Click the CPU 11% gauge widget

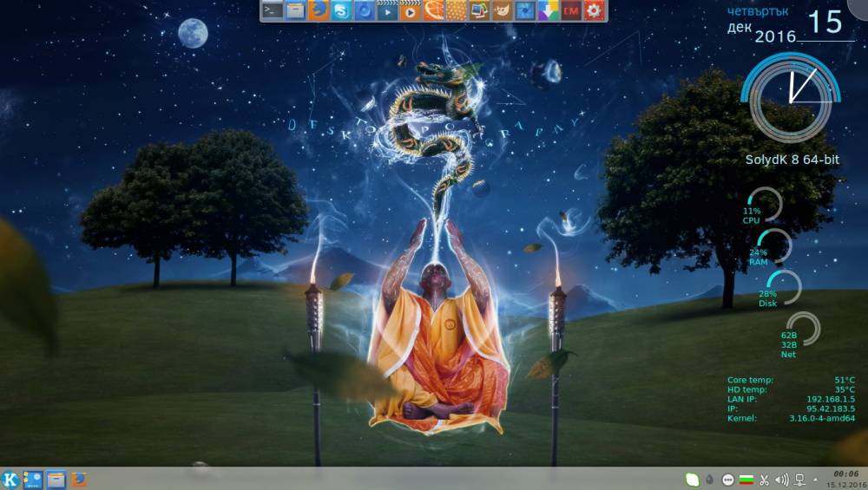point(763,206)
